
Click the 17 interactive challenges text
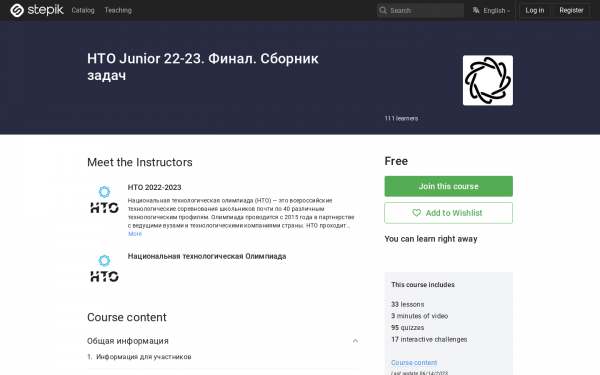429,339
